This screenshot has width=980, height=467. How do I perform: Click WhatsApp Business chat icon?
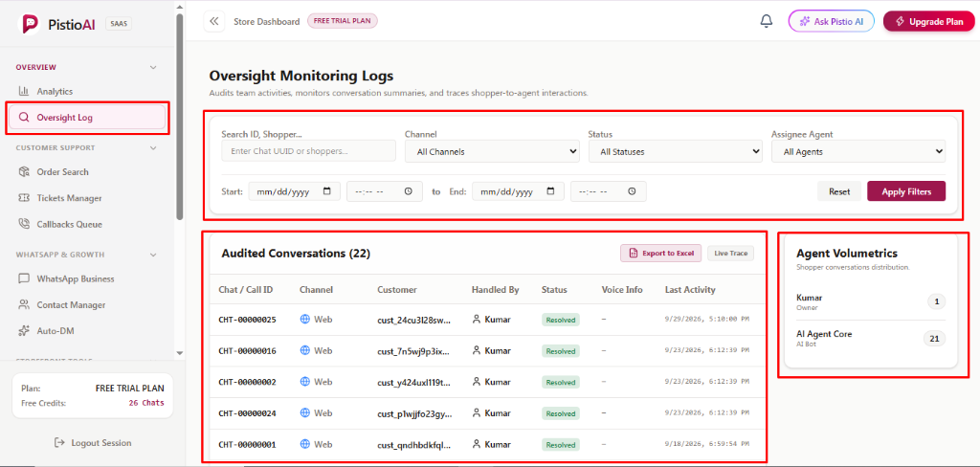[24, 278]
